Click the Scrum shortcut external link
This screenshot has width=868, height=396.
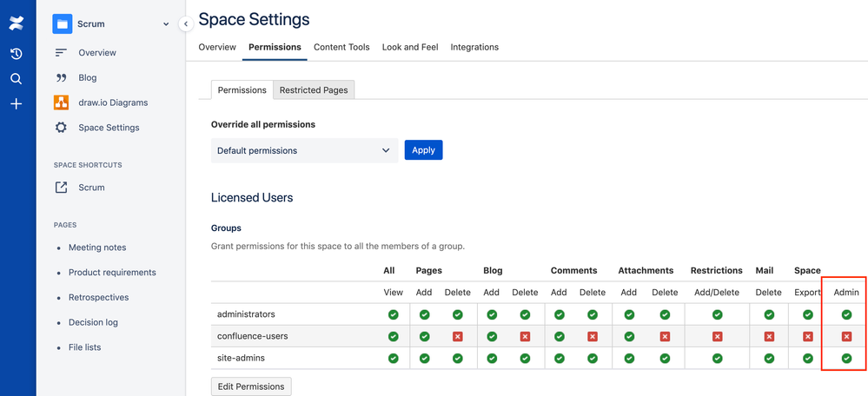[90, 188]
